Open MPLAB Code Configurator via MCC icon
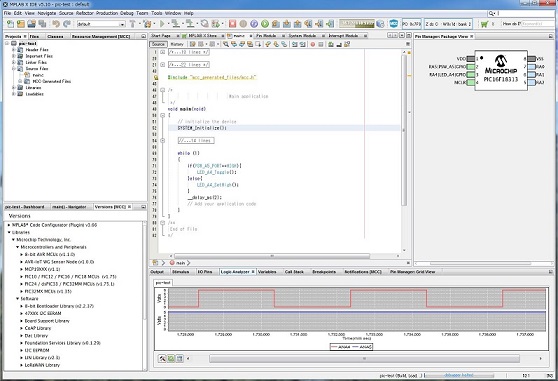 click(393, 24)
